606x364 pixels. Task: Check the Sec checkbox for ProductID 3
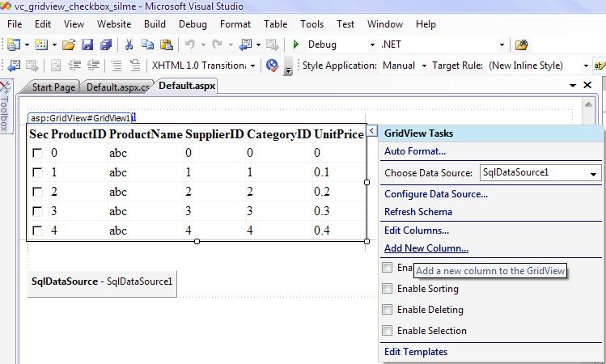pos(37,211)
